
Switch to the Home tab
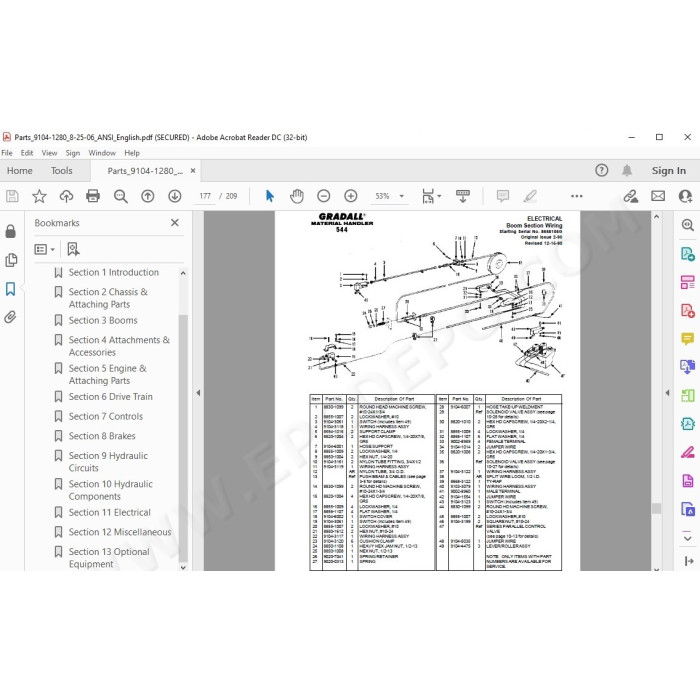click(20, 171)
